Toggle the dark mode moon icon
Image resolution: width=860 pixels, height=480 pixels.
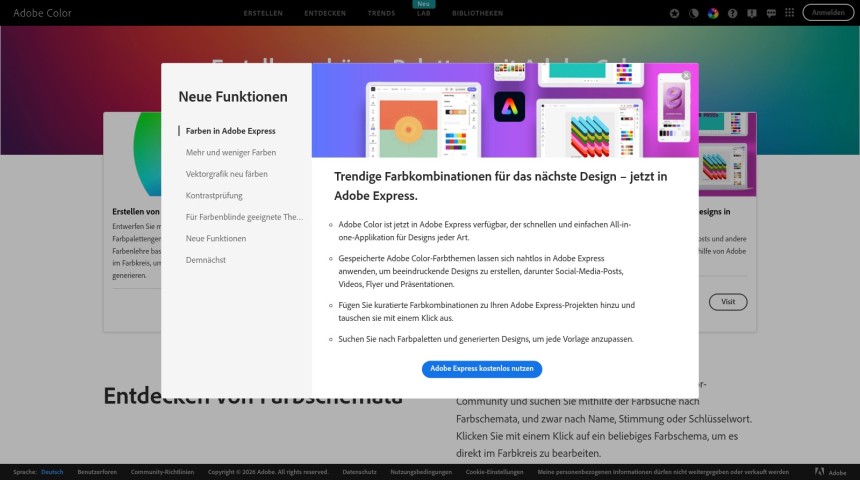[x=694, y=13]
